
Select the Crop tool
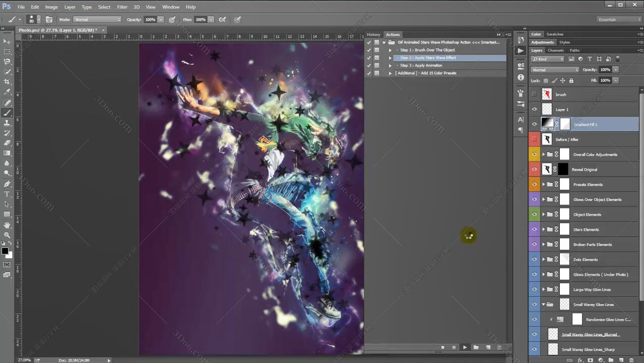7,82
